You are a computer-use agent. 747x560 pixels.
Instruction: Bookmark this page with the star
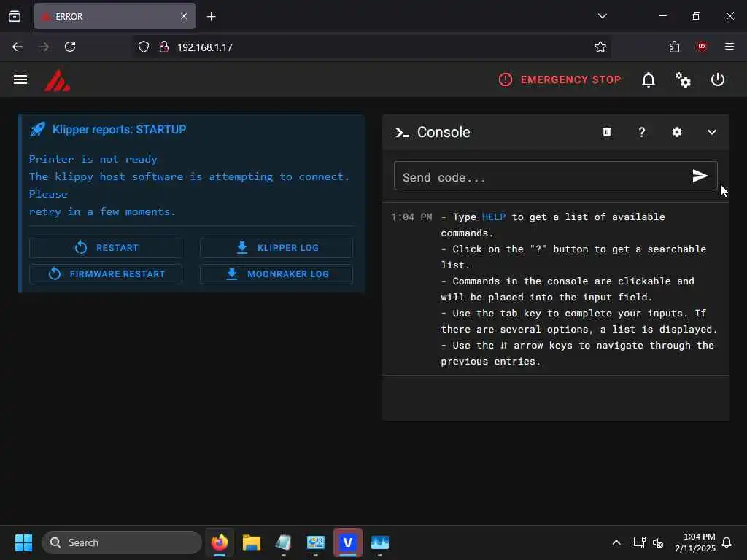pos(600,47)
